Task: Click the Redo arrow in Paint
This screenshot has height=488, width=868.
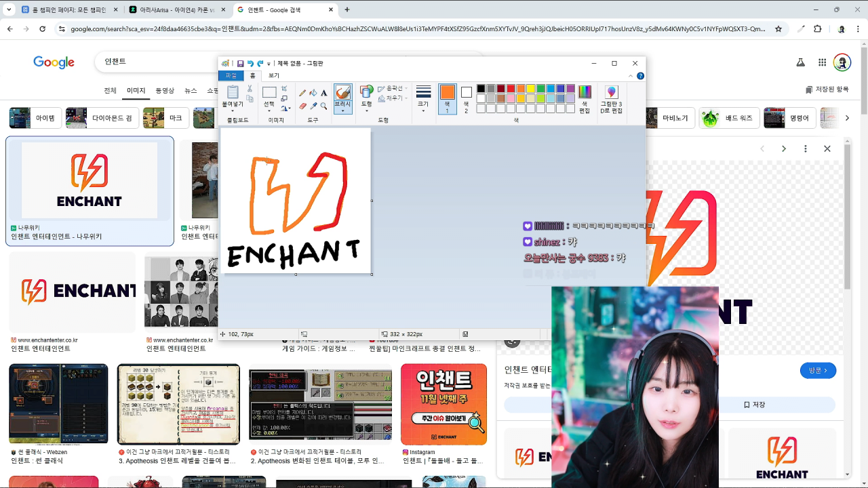Action: click(x=260, y=63)
